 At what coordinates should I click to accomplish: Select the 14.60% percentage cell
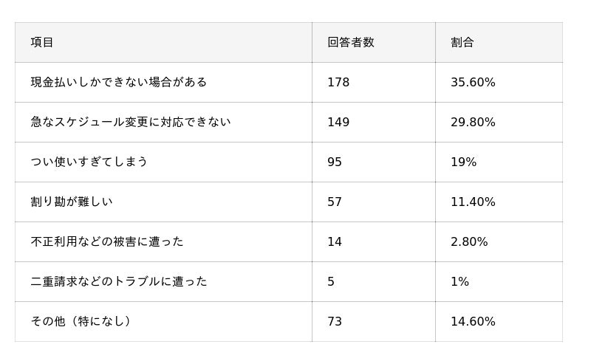[473, 322]
